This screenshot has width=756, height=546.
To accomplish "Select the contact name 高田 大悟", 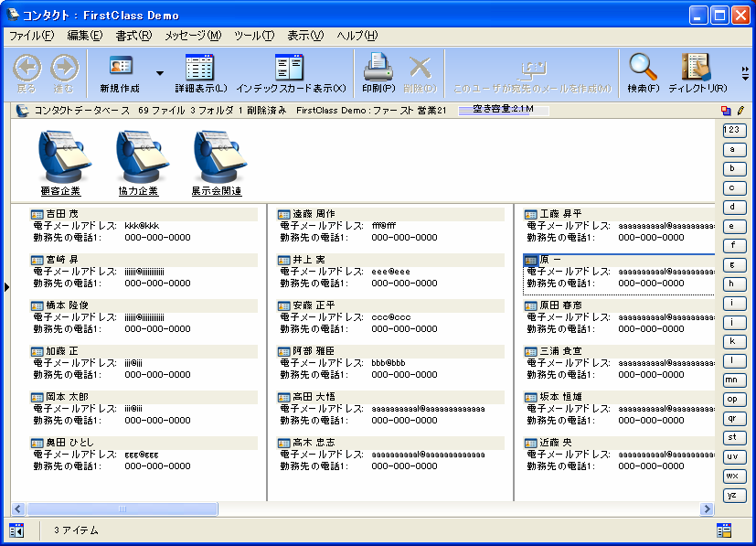I will point(314,397).
